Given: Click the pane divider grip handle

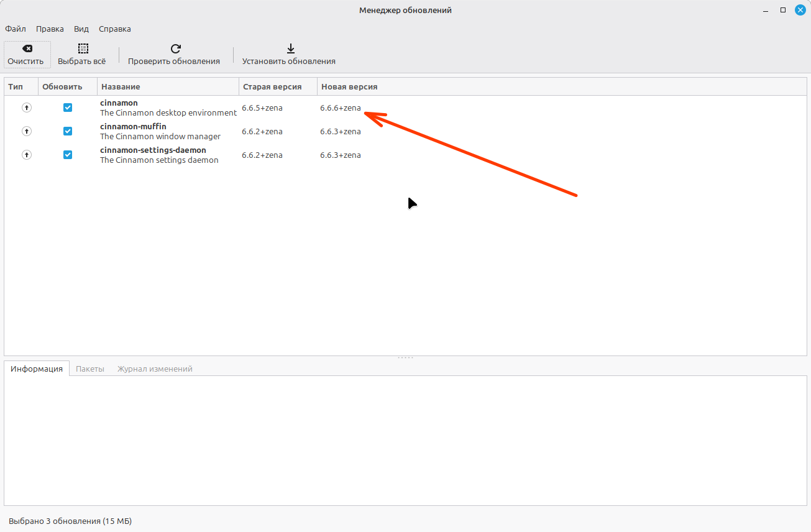Looking at the screenshot, I should click(x=405, y=357).
